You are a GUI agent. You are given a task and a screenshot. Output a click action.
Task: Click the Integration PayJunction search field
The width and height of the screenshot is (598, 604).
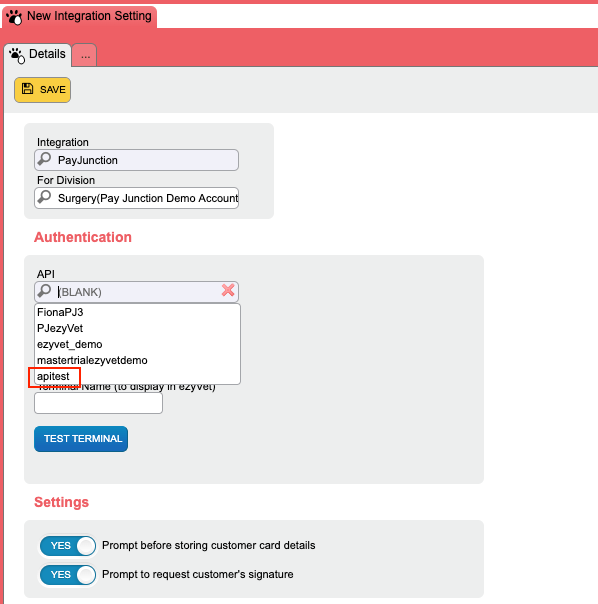(136, 160)
